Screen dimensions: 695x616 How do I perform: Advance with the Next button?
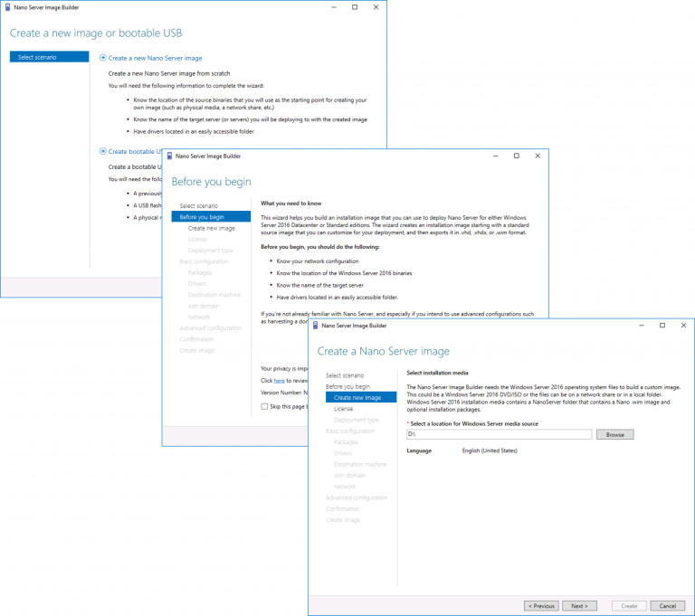tap(579, 606)
